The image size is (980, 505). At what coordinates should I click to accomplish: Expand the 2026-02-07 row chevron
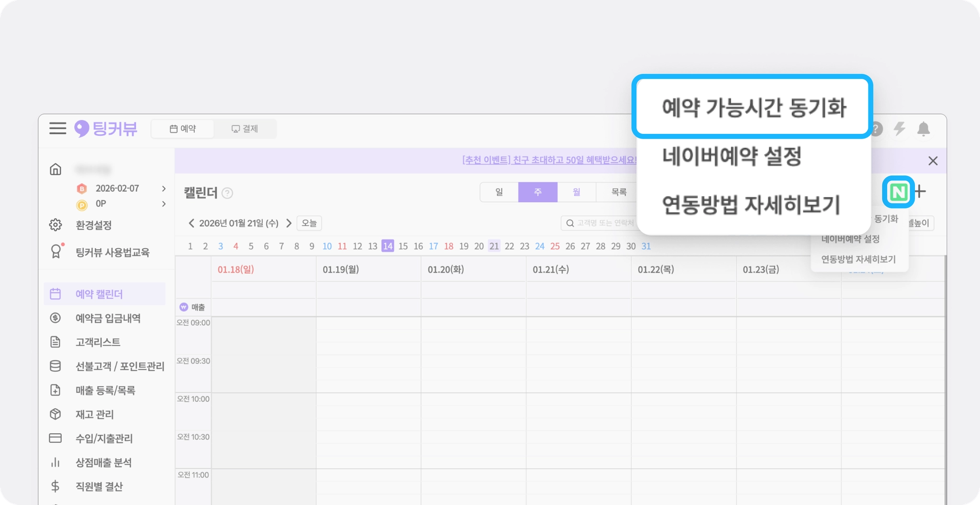(164, 188)
